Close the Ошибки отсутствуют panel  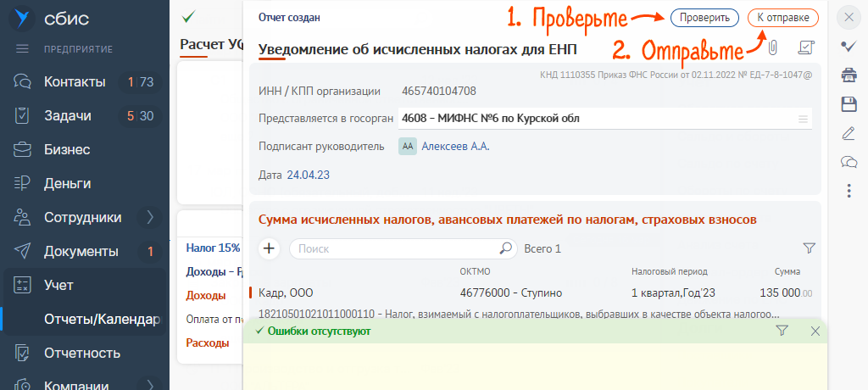click(x=815, y=331)
